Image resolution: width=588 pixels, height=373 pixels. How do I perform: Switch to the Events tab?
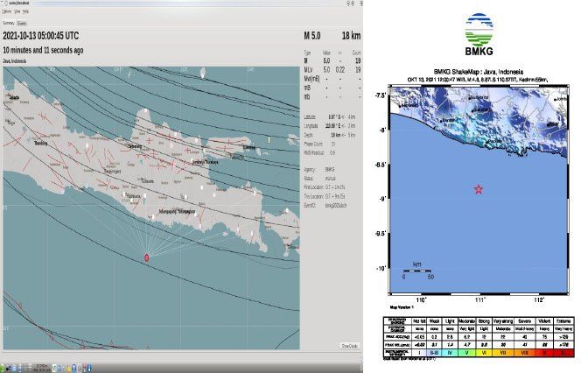pos(23,24)
